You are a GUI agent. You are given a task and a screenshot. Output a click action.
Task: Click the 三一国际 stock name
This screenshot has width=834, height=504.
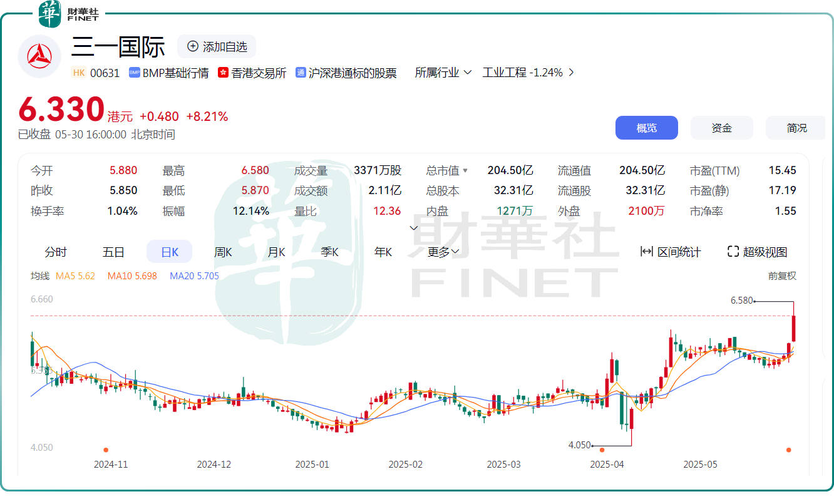pyautogui.click(x=118, y=47)
